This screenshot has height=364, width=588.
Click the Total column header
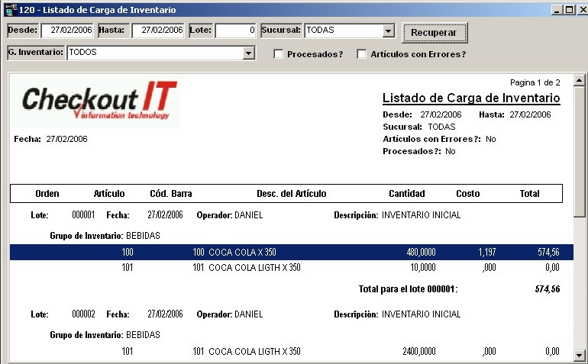tap(529, 193)
